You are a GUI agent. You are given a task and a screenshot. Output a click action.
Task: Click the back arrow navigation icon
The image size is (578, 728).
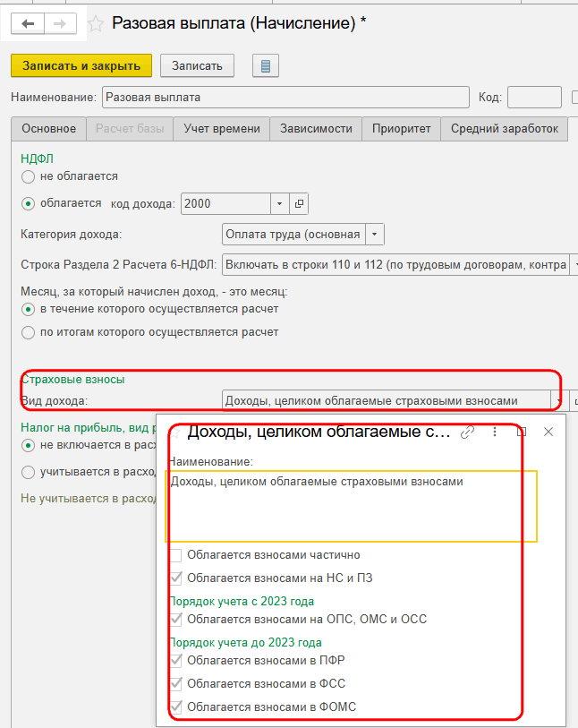[x=28, y=23]
